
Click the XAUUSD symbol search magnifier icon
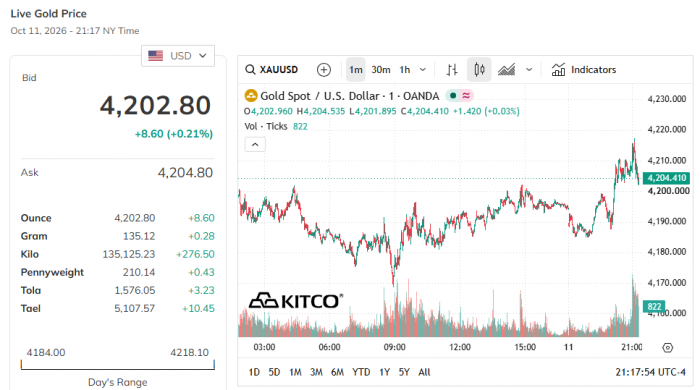click(x=250, y=70)
